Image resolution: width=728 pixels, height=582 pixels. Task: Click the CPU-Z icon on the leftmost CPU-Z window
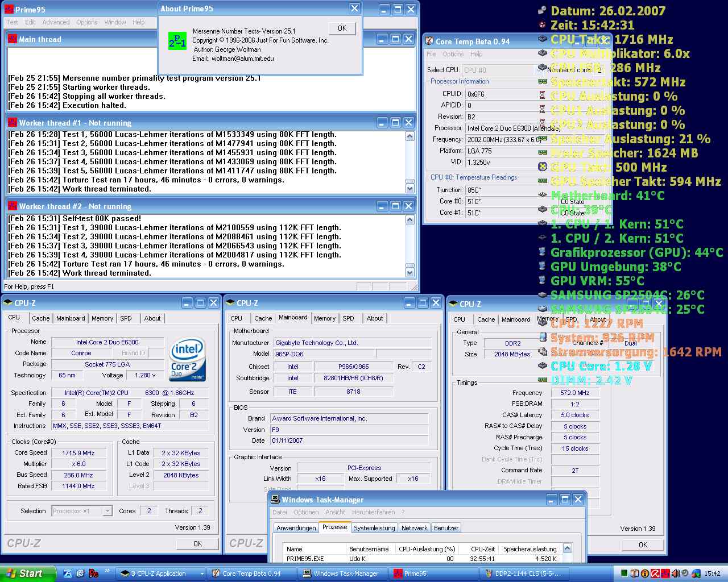tap(8, 303)
